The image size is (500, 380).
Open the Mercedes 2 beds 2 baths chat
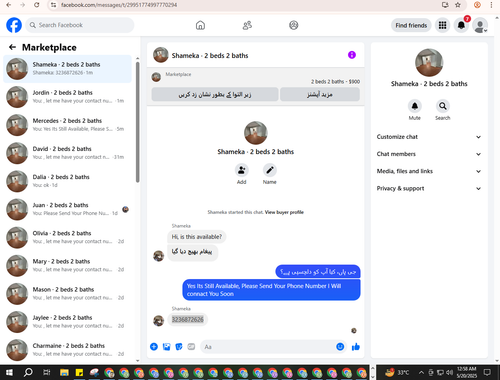tap(67, 125)
